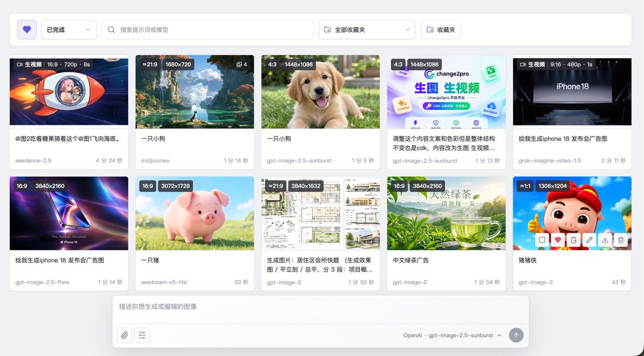This screenshot has width=644, height=356.
Task: Click the 33 秒 duration text
Action: click(x=241, y=282)
